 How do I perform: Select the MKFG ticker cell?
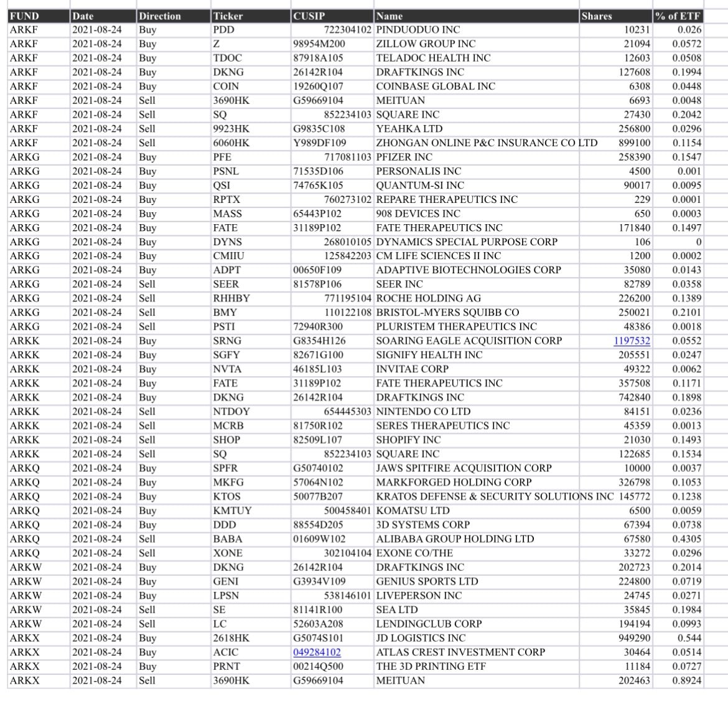[x=251, y=482]
